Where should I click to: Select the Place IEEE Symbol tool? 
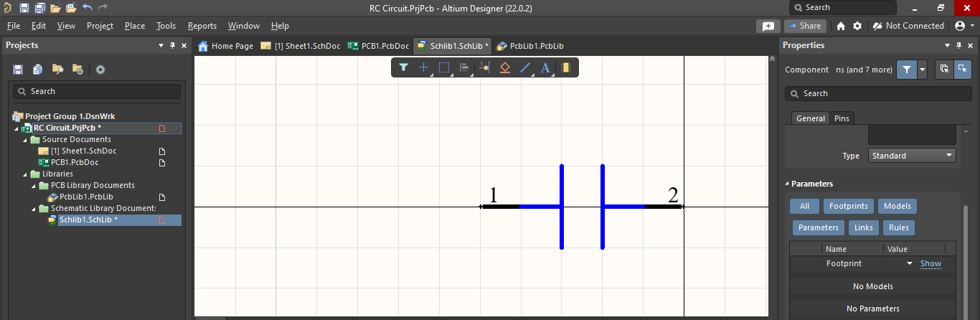point(504,67)
